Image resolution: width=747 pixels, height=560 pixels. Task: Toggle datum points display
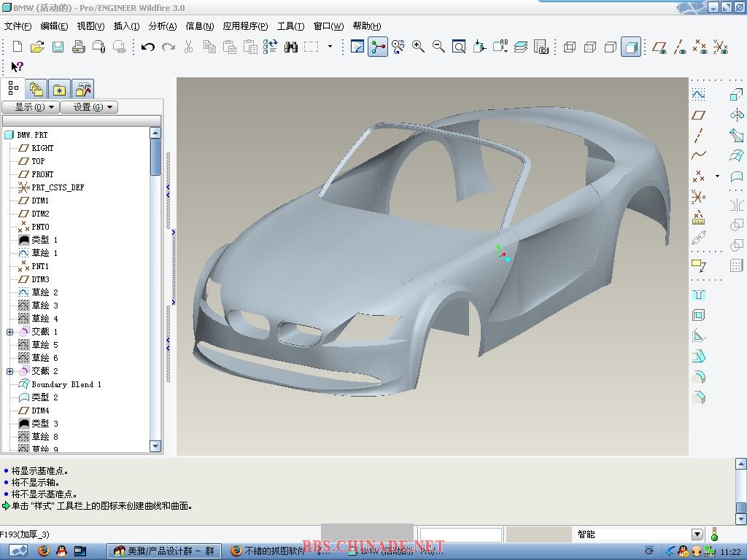pyautogui.click(x=700, y=47)
